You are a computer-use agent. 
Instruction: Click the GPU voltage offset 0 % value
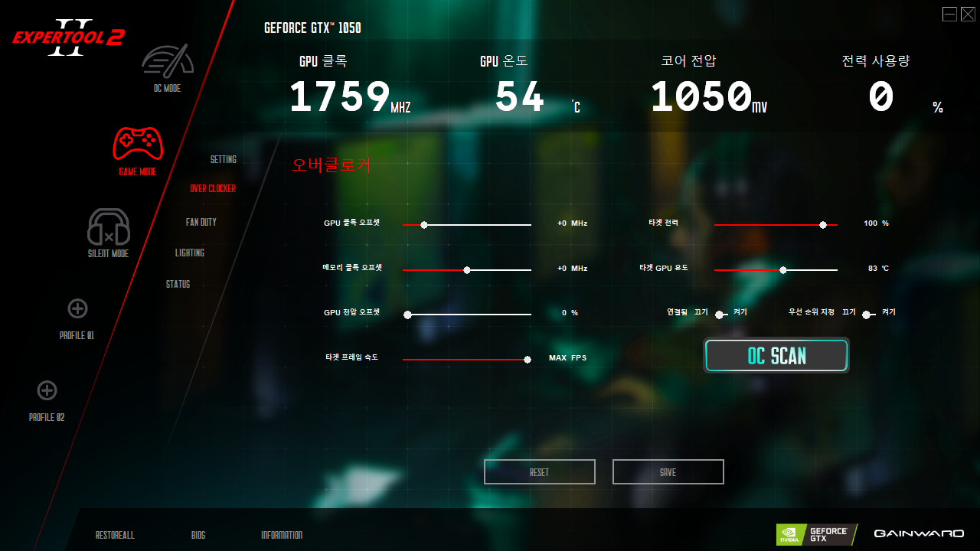click(570, 313)
